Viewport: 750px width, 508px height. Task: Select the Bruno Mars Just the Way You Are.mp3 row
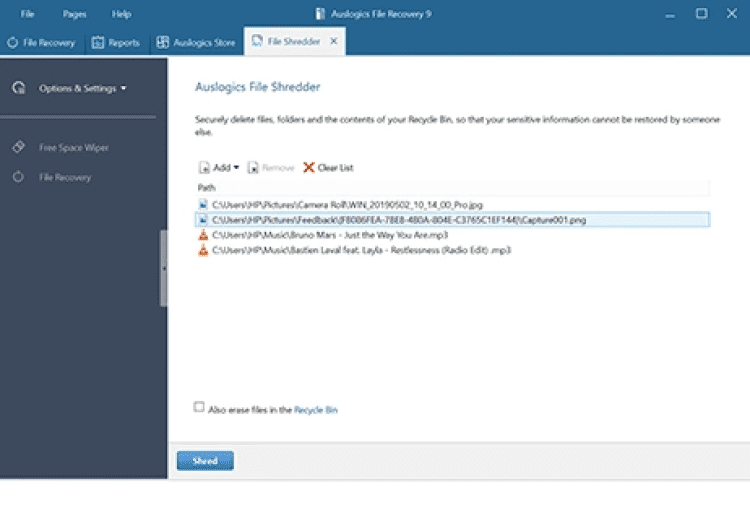[452, 235]
